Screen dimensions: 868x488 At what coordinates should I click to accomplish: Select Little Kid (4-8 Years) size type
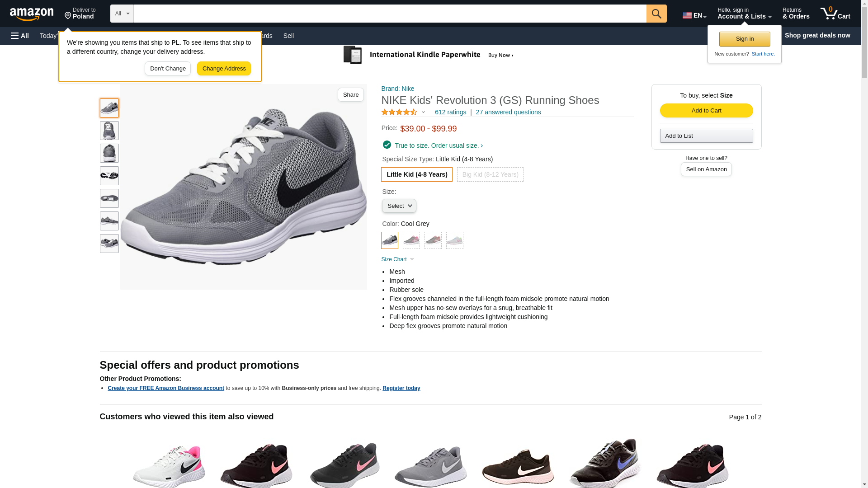416,174
